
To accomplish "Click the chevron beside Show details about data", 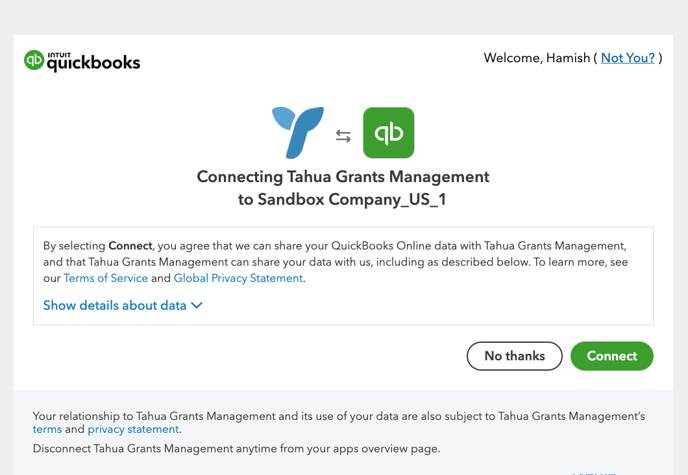I will (x=197, y=305).
